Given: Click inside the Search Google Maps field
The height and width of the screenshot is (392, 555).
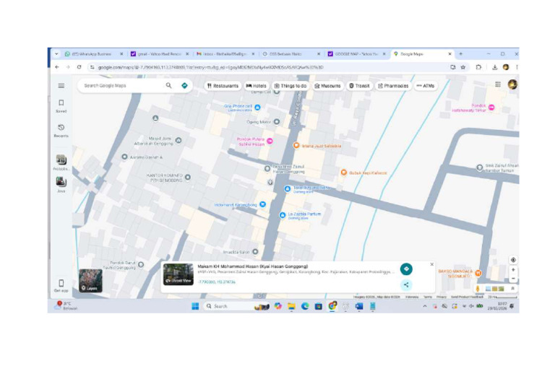Looking at the screenshot, I should click(x=122, y=85).
